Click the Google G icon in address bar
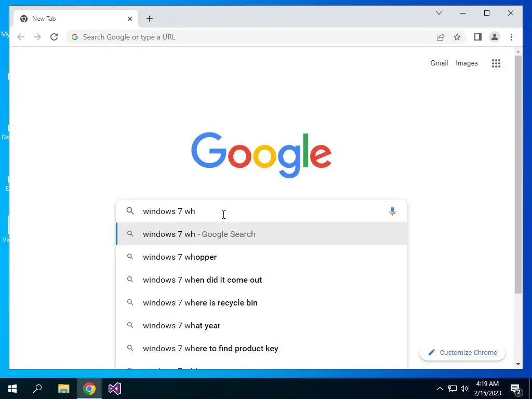 [x=75, y=37]
